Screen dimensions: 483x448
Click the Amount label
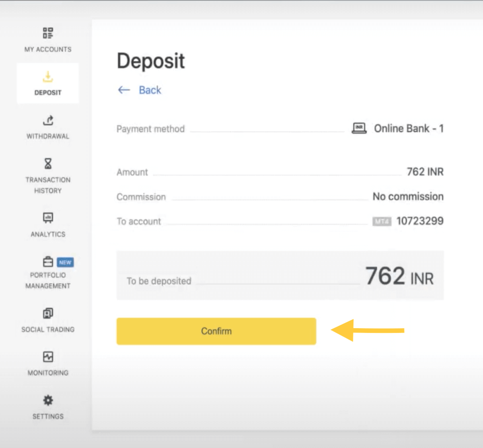coord(132,172)
